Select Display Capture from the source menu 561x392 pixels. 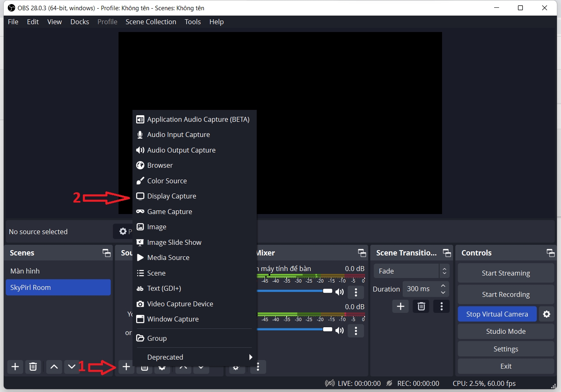point(171,196)
